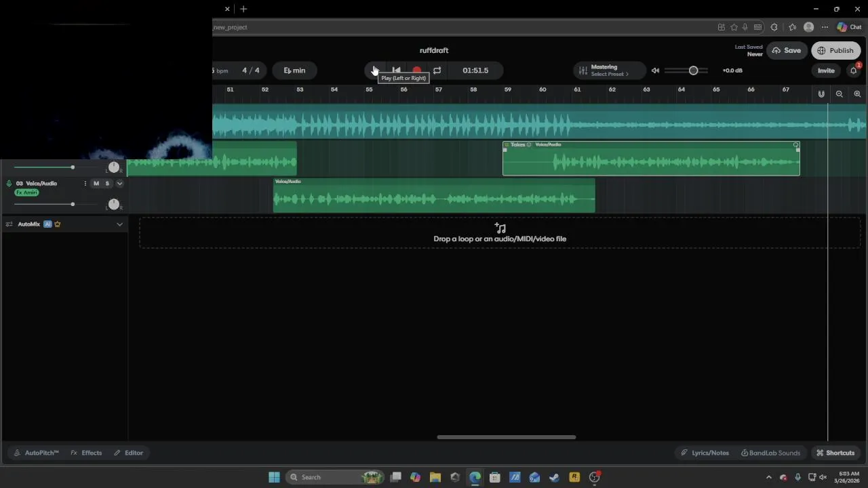Screen dimensions: 868x488
Task: Toggle the loop cycle button
Action: pyautogui.click(x=437, y=70)
